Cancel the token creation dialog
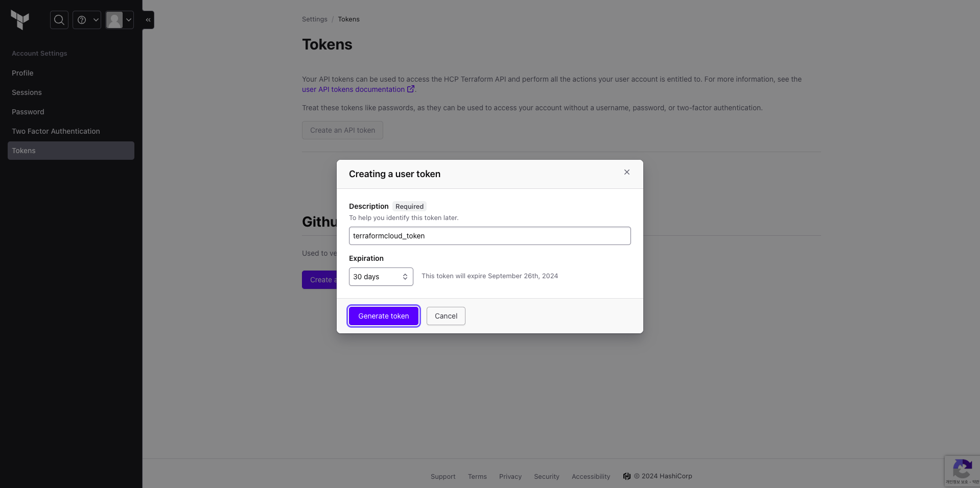Viewport: 980px width, 488px height. tap(446, 316)
